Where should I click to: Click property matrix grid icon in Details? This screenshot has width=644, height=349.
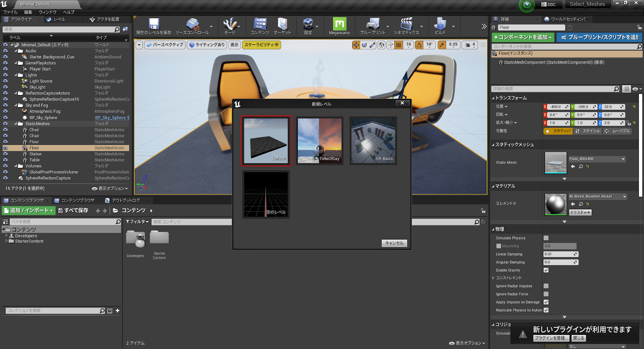(x=626, y=89)
